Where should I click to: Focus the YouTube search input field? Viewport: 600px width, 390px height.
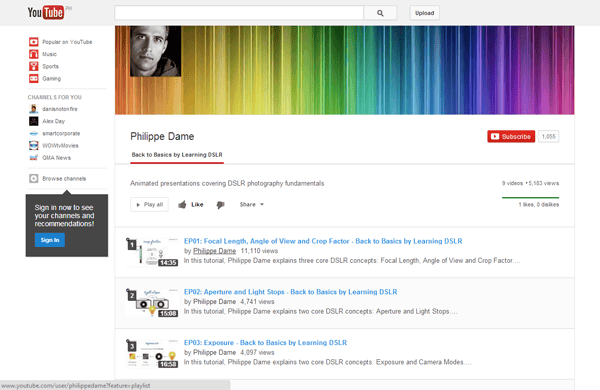point(239,13)
